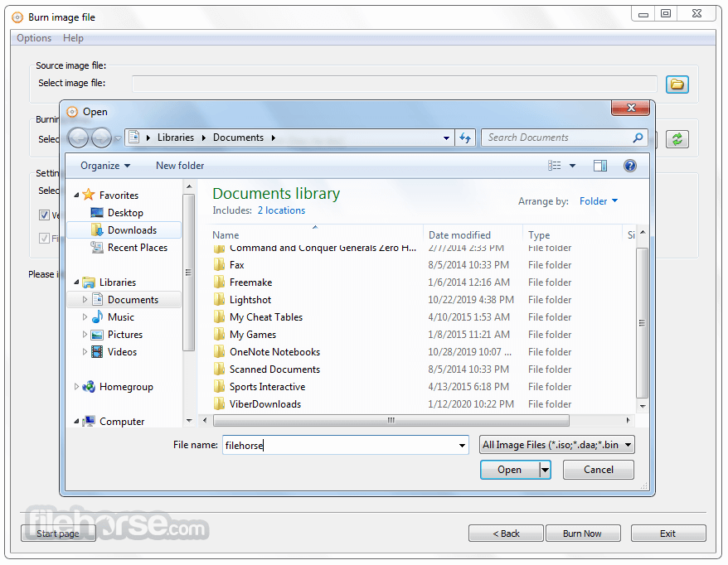
Task: Select Pictures library
Action: tap(125, 335)
